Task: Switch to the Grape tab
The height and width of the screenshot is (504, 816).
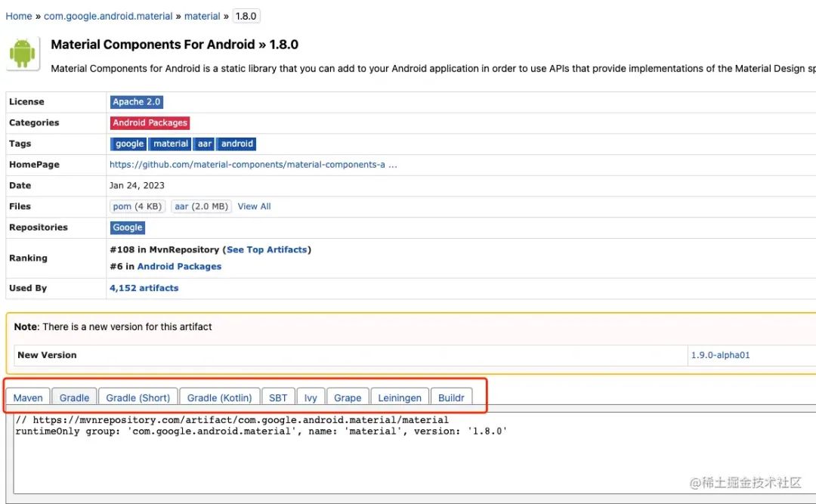Action: point(348,397)
